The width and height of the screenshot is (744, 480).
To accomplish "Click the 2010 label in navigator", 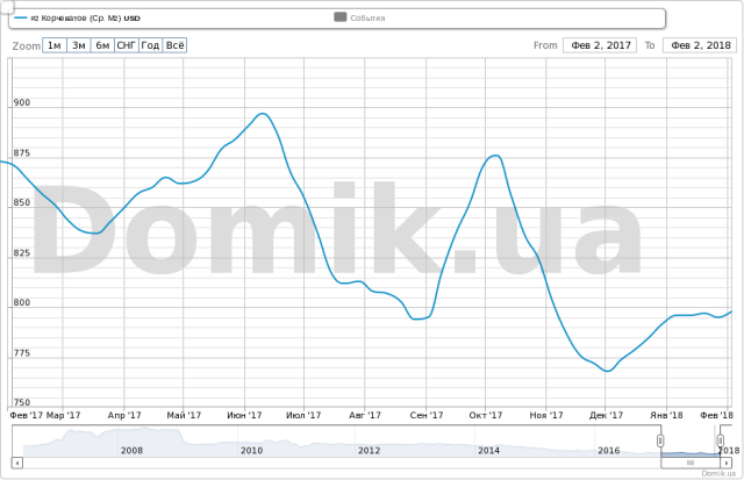I will point(251,450).
